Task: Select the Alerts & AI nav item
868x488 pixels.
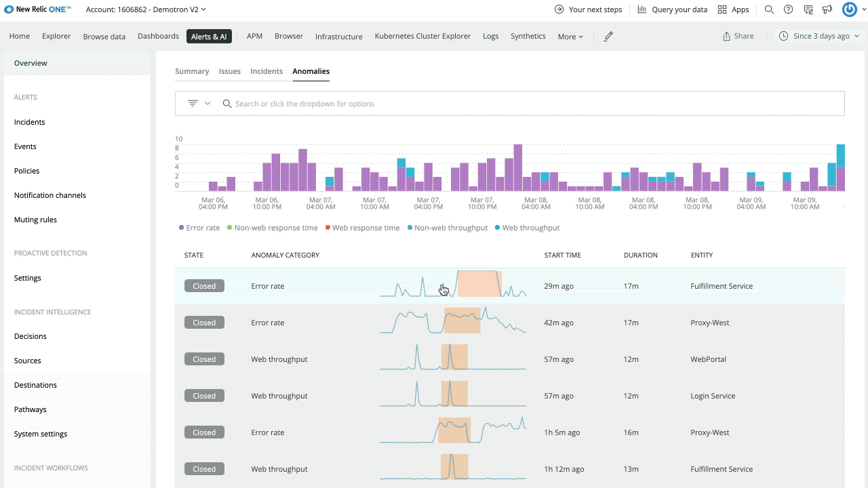Action: coord(209,37)
